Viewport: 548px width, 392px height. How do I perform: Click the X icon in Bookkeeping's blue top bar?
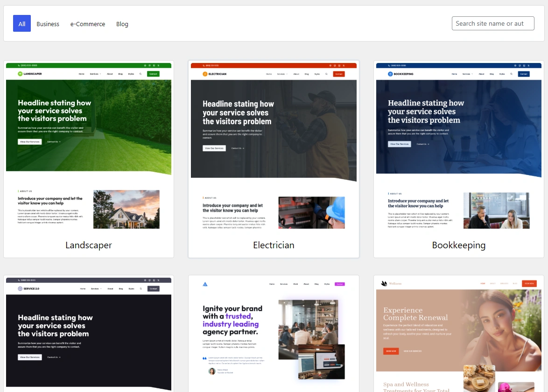click(x=528, y=66)
